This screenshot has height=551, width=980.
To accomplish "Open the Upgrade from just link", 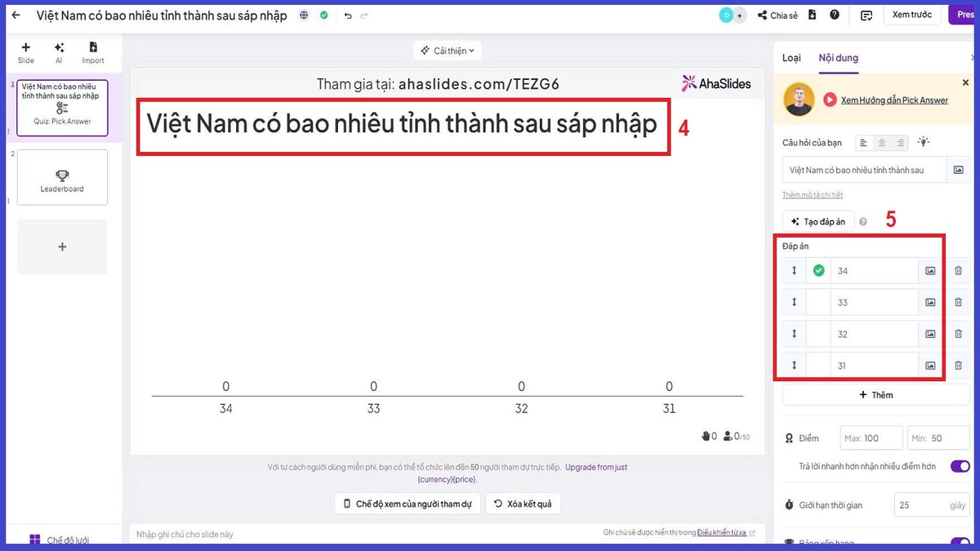I will [596, 467].
